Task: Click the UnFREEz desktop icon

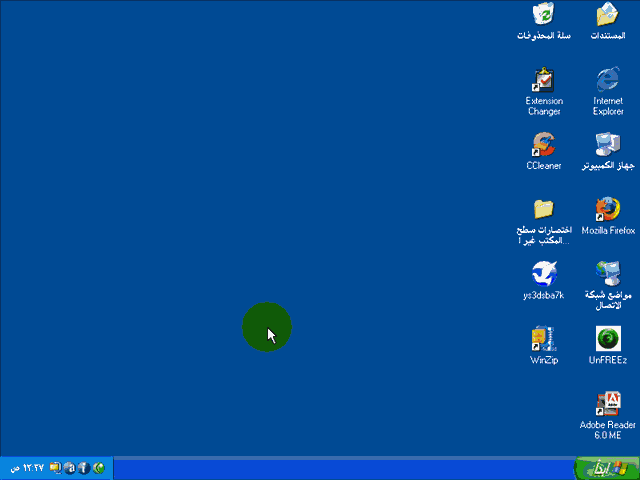Action: click(608, 339)
